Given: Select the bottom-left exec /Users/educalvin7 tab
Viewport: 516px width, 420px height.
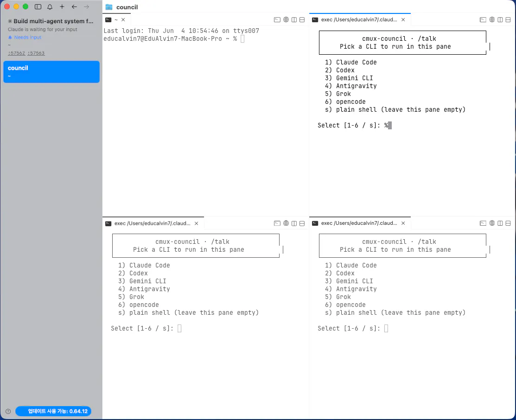Looking at the screenshot, I should pos(153,223).
